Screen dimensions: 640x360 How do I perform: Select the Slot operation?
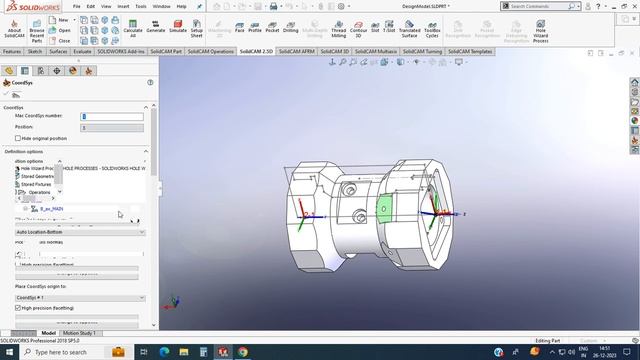(x=375, y=27)
